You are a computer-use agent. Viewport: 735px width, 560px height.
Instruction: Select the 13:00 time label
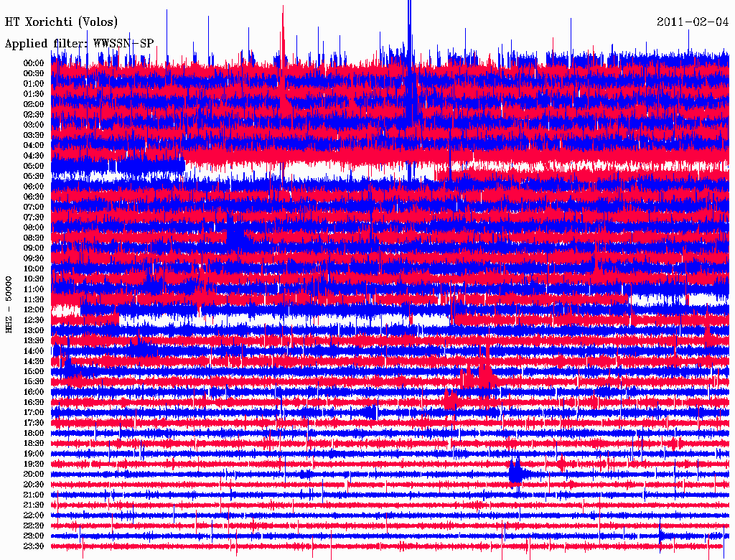click(x=34, y=331)
